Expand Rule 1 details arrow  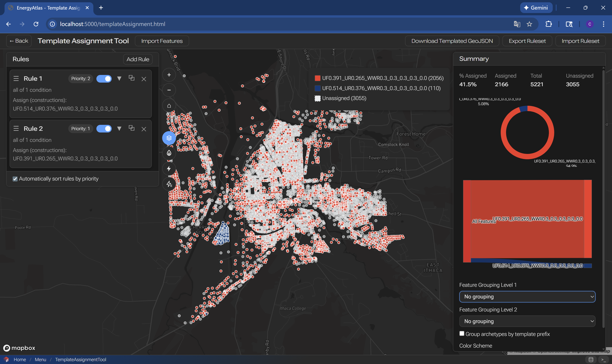119,79
